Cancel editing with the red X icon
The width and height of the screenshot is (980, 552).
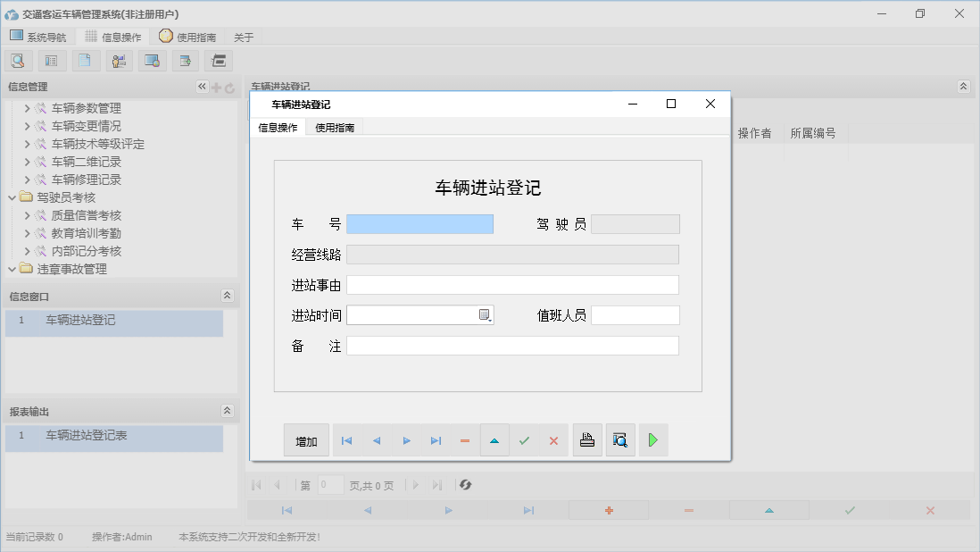(553, 439)
